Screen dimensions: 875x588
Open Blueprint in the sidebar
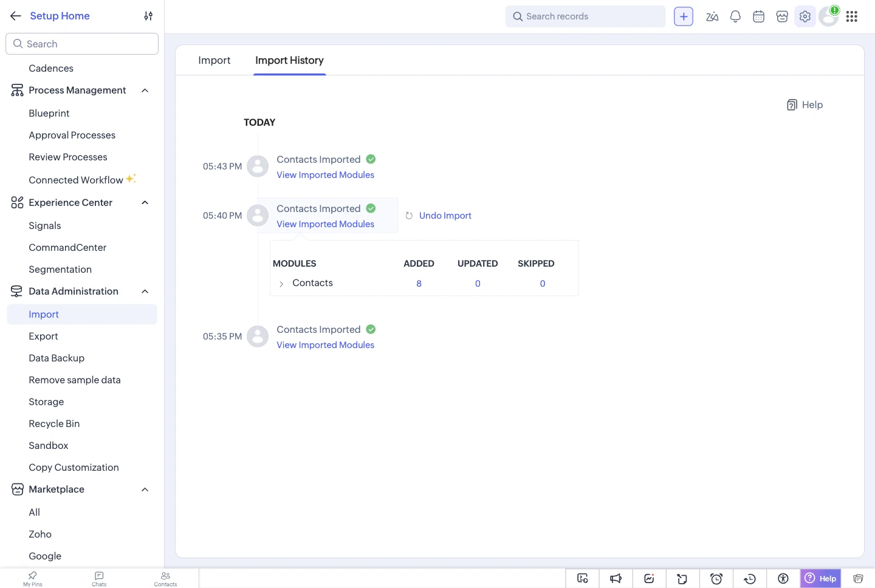point(49,114)
